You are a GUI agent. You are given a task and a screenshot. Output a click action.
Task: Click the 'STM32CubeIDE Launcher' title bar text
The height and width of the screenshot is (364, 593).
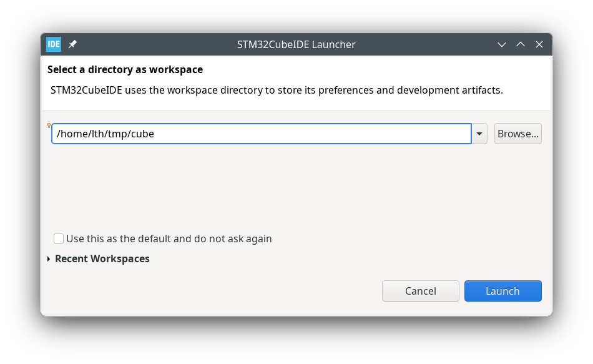(x=296, y=44)
